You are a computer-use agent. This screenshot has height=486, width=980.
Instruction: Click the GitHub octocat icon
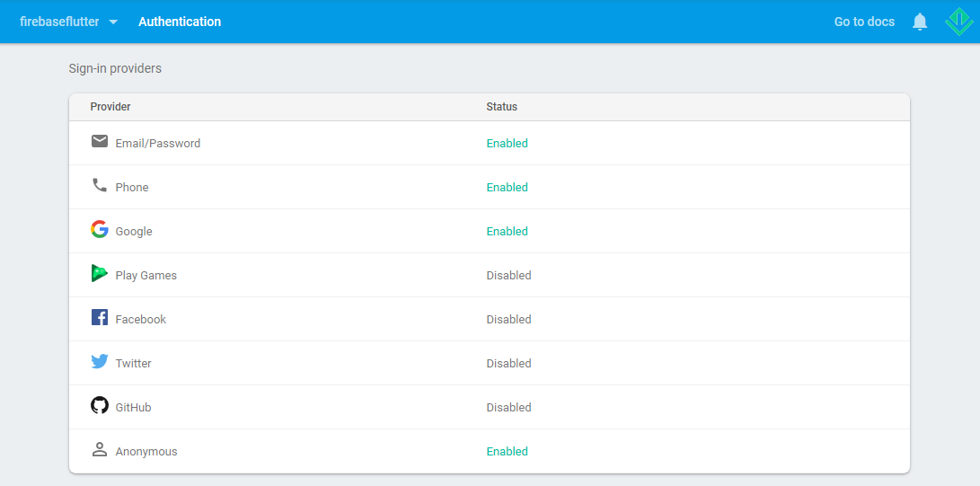[100, 405]
